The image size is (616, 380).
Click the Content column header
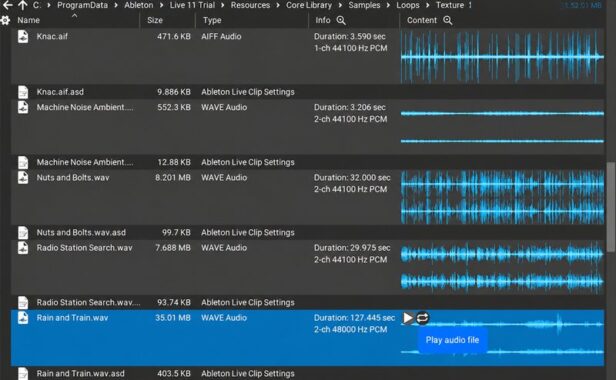point(422,20)
